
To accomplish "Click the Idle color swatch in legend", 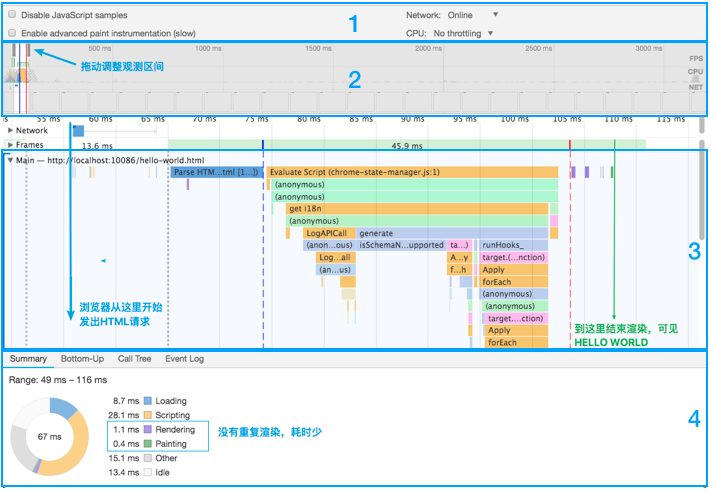I will coord(148,473).
